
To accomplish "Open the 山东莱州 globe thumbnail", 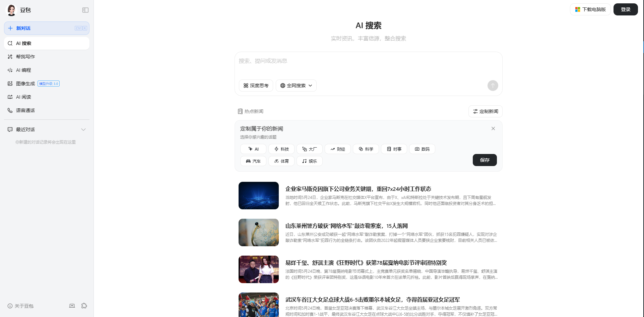I will [x=259, y=232].
